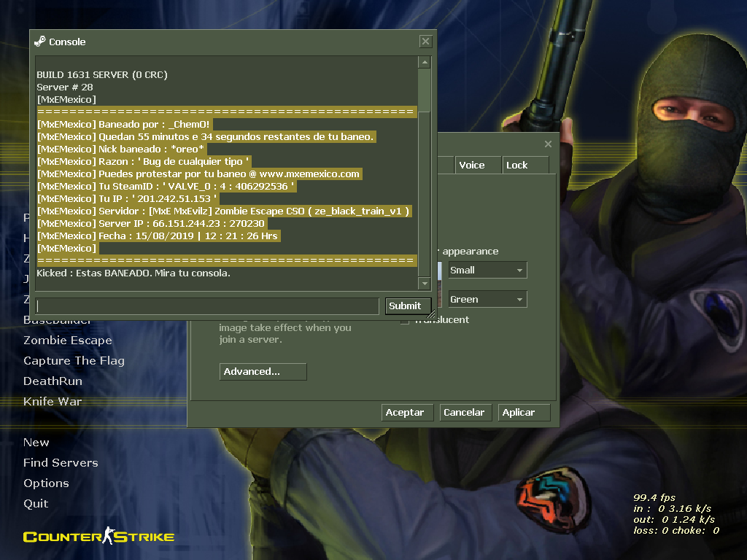This screenshot has height=560, width=747.
Task: Click the 'Servidor' Zombie Escape CSO line
Action: (x=224, y=211)
